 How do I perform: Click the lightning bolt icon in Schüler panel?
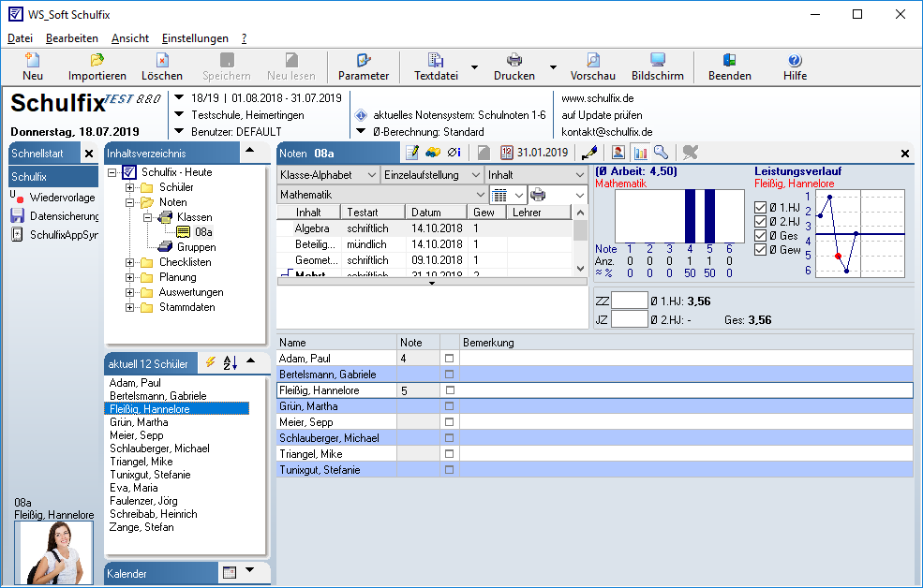(210, 362)
